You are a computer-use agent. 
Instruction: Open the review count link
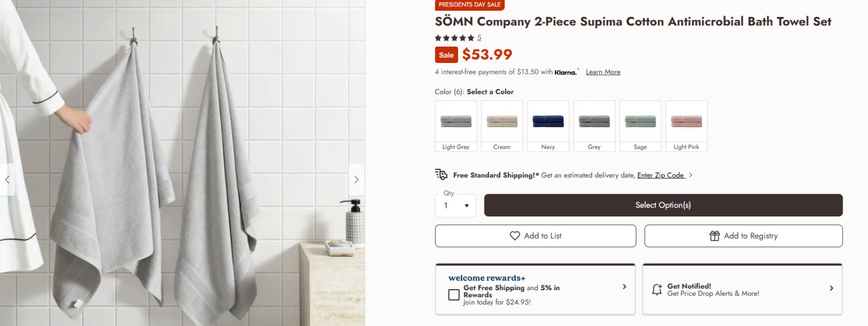pyautogui.click(x=480, y=38)
